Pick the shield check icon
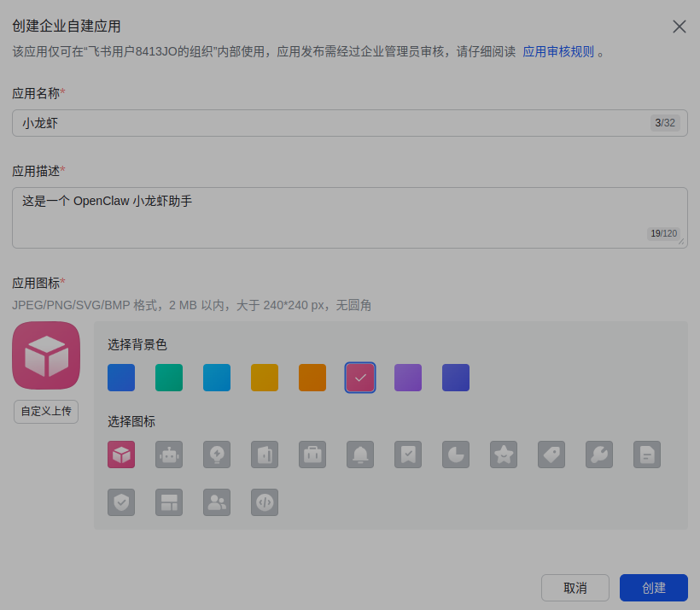Viewport: 700px width, 610px height. [x=121, y=502]
